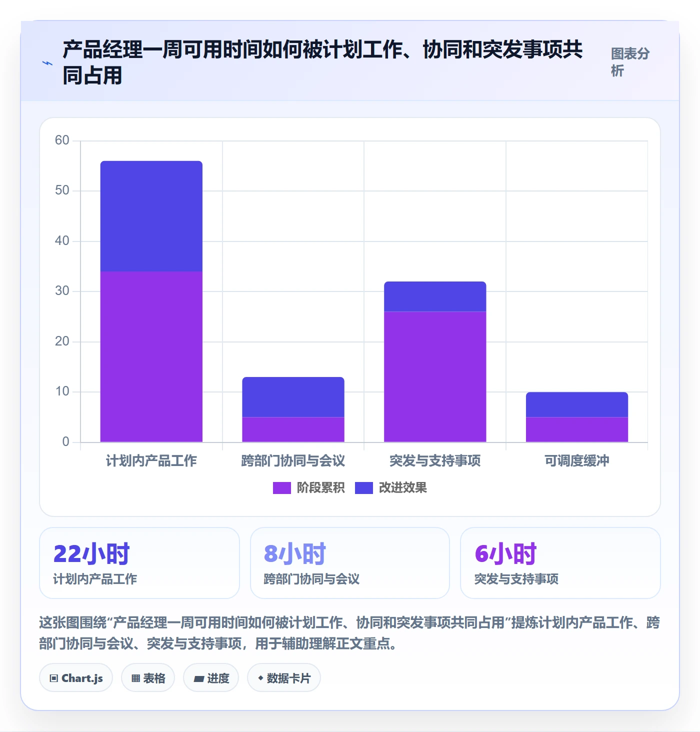
Task: Click the blue segment of 计划内产品工作 bar
Action: tap(151, 216)
